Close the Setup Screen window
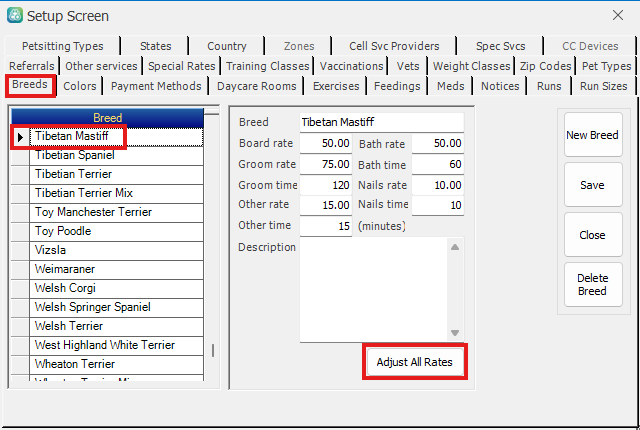This screenshot has height=430, width=640. (x=618, y=16)
